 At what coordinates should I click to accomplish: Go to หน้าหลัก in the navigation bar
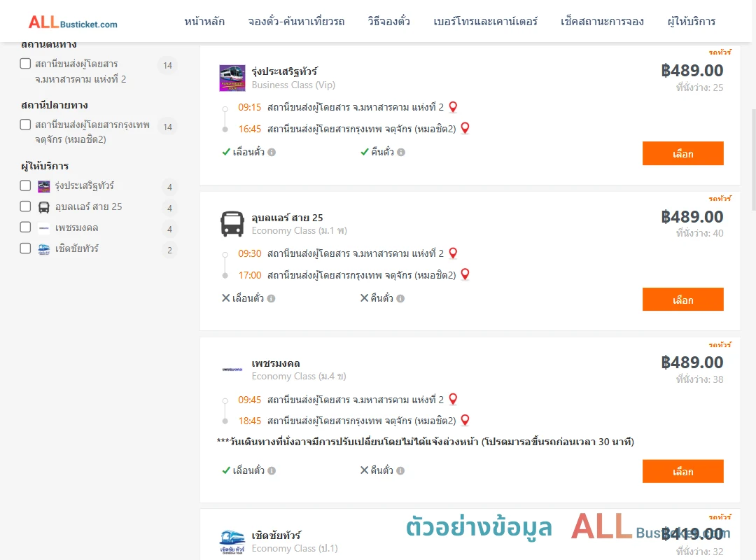pos(204,21)
